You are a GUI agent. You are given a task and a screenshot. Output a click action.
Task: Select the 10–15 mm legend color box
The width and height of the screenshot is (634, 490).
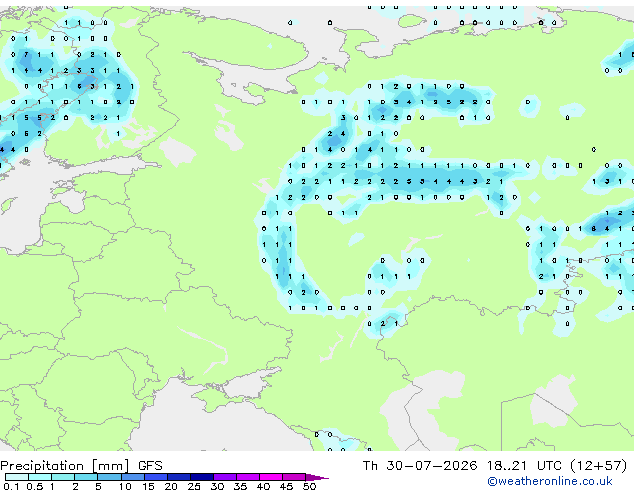click(133, 477)
